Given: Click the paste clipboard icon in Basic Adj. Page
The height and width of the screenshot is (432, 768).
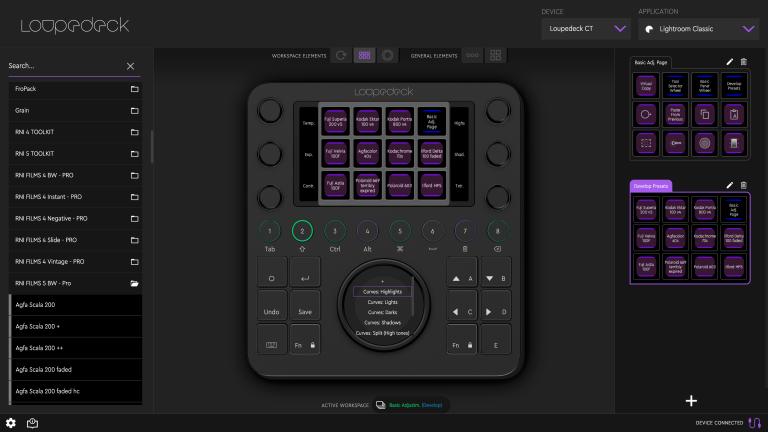Looking at the screenshot, I should tap(734, 115).
